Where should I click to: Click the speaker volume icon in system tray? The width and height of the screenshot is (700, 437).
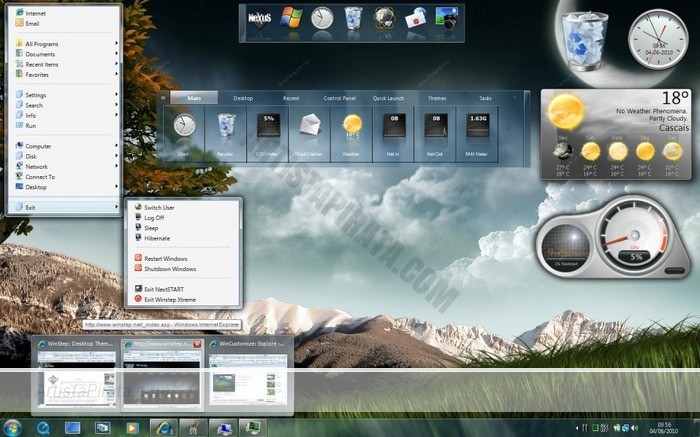(634, 428)
